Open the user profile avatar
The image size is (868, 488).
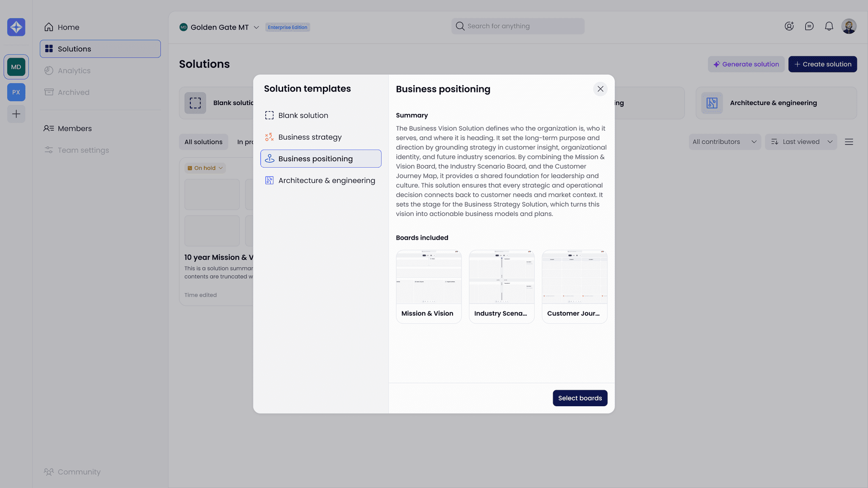click(x=849, y=26)
